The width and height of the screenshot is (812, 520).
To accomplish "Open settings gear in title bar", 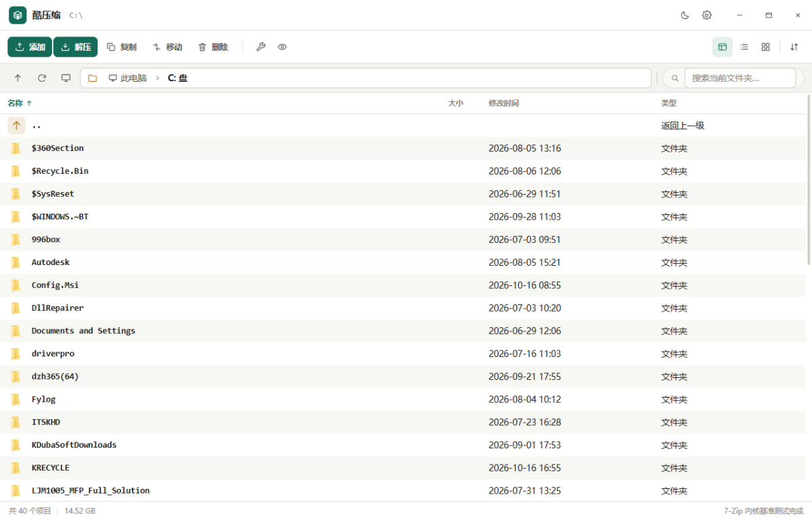I will click(706, 15).
